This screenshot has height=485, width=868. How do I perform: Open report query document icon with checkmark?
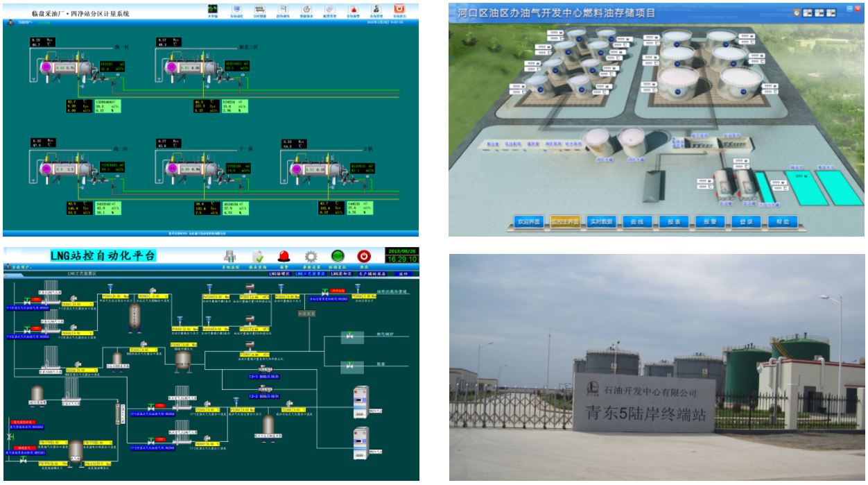[258, 256]
